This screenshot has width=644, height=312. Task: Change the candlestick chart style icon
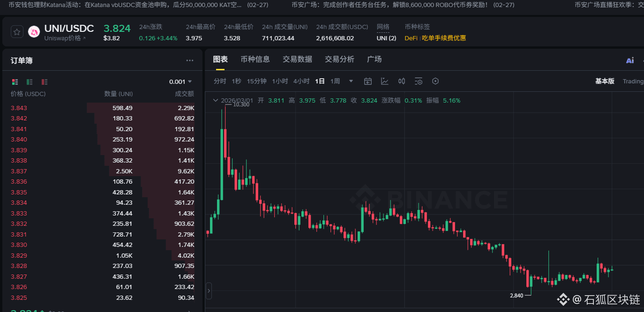click(x=402, y=81)
